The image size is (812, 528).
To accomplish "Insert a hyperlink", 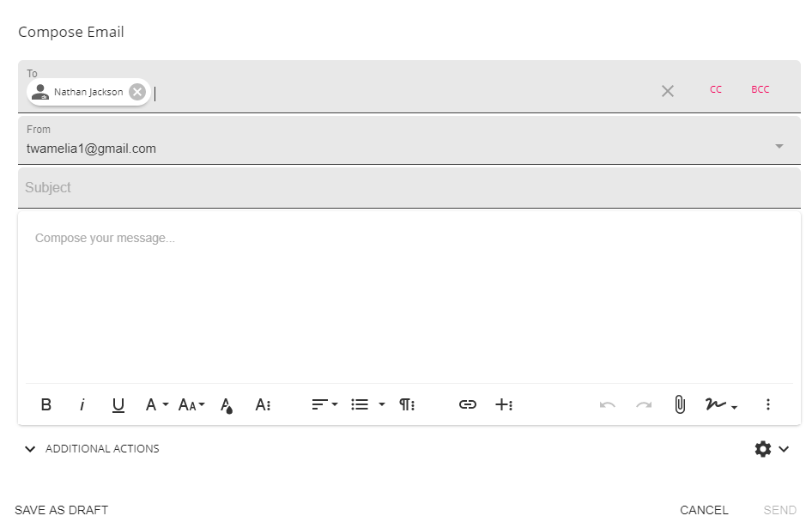I will pos(468,404).
